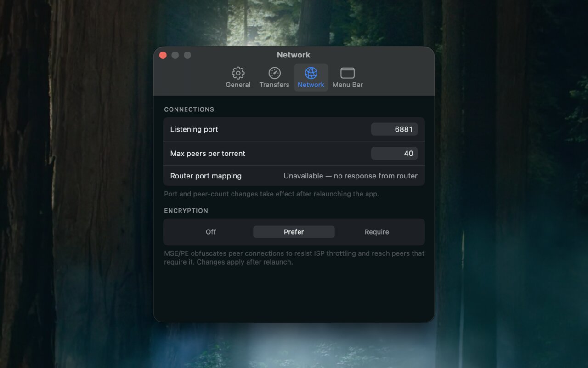Switch to the Transfers tab label

click(274, 85)
